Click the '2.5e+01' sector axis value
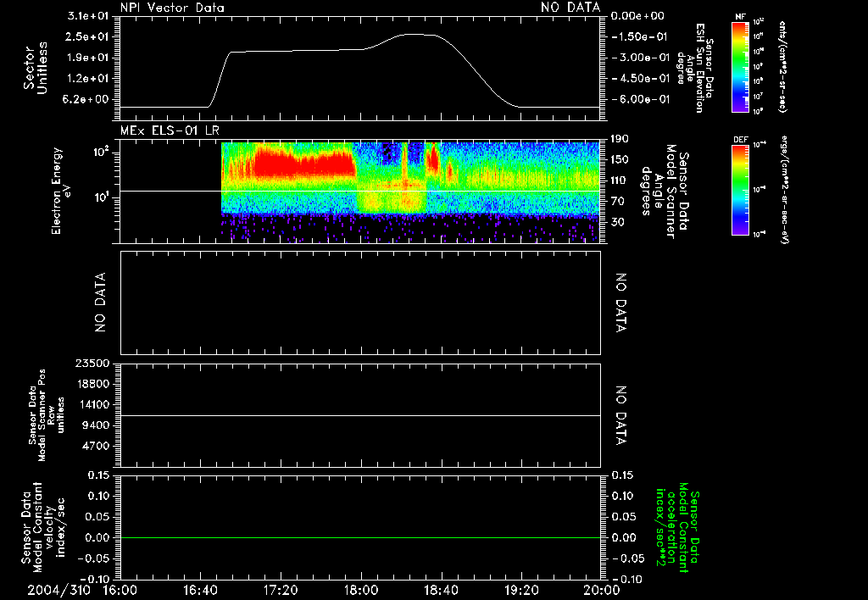The image size is (868, 600). [88, 36]
